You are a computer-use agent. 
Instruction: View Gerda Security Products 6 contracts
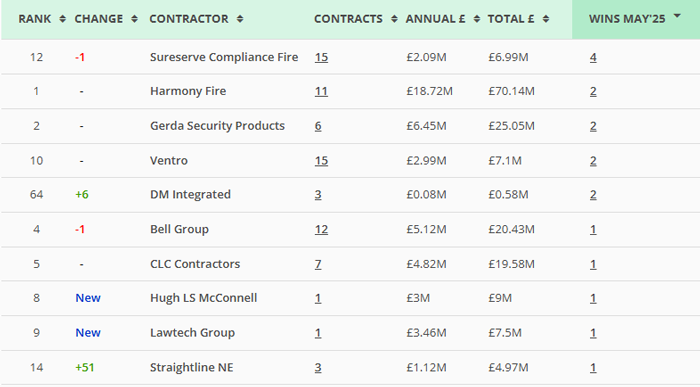tap(318, 126)
